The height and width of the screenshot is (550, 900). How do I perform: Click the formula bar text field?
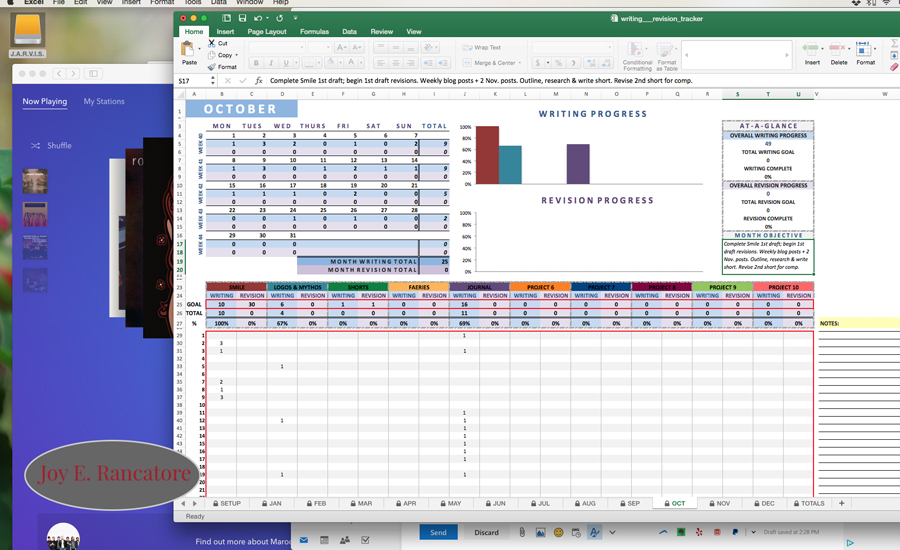pos(583,81)
